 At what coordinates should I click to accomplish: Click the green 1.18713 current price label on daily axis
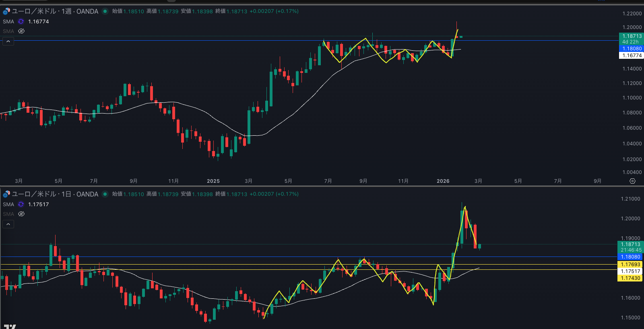pos(630,244)
